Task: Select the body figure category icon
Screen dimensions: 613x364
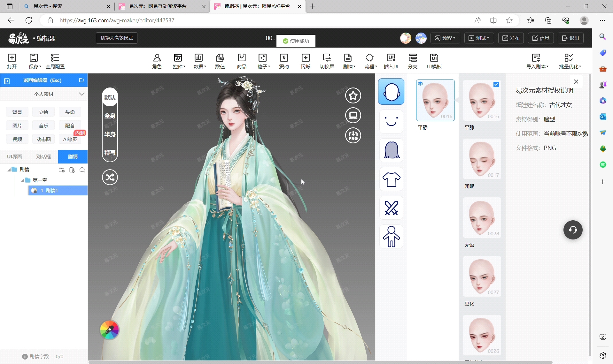Action: point(391,237)
